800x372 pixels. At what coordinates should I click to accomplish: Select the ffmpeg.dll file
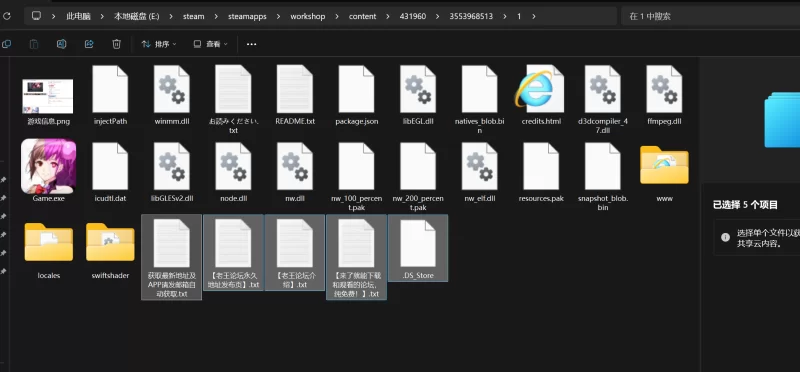(x=664, y=96)
